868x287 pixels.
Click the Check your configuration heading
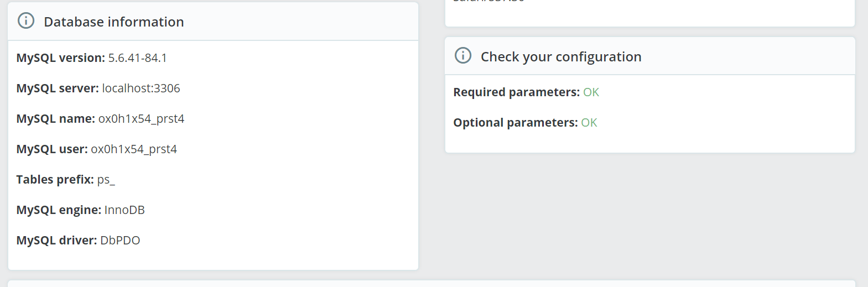pyautogui.click(x=560, y=56)
